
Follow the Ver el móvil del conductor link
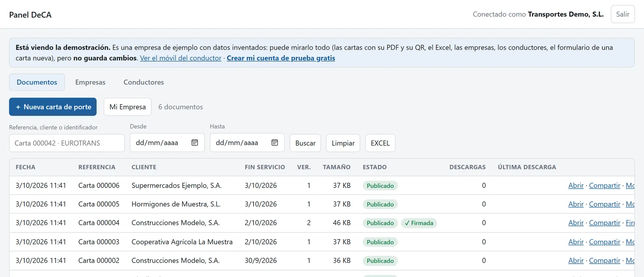[x=181, y=58]
